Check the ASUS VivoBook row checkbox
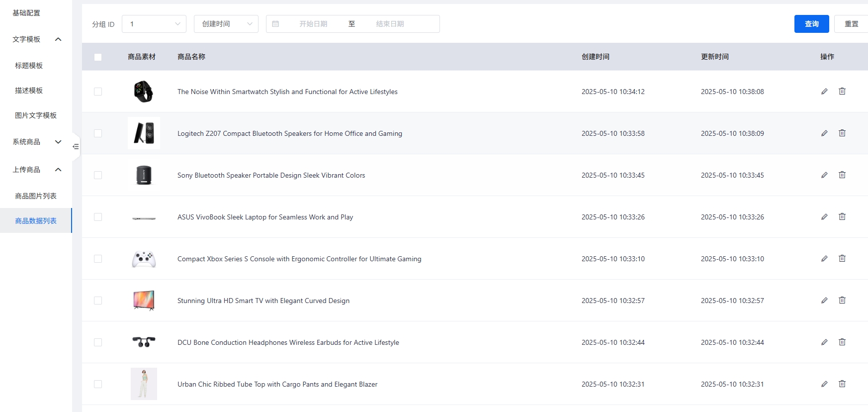This screenshot has height=412, width=868. 98,217
